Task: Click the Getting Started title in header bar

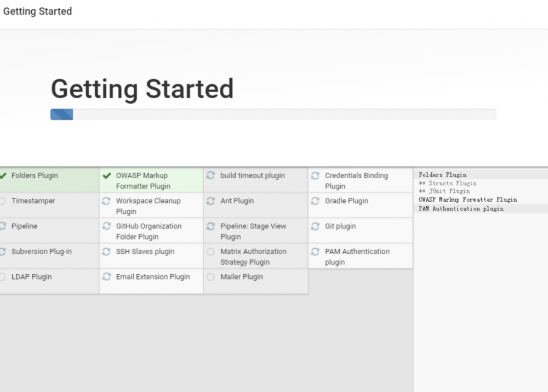Action: (x=37, y=11)
